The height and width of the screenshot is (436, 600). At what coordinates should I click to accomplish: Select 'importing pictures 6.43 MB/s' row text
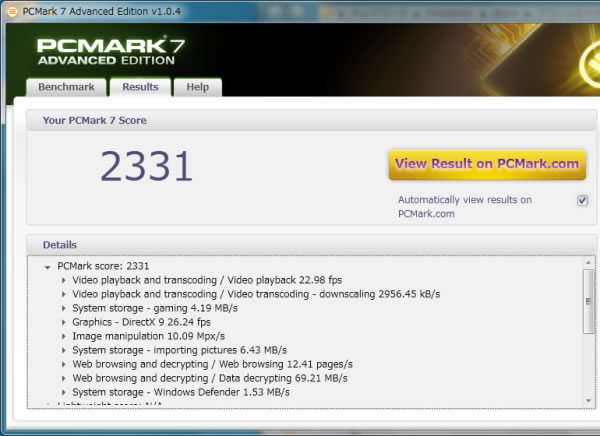(x=179, y=350)
